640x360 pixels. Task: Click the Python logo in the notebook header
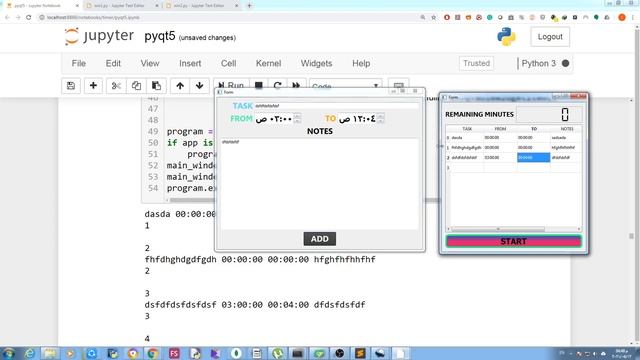click(506, 37)
